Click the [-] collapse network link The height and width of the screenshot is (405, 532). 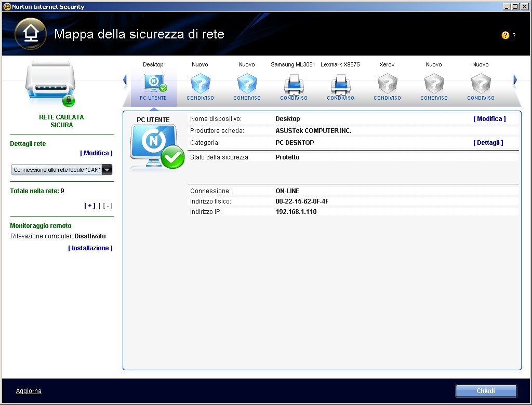click(x=108, y=206)
